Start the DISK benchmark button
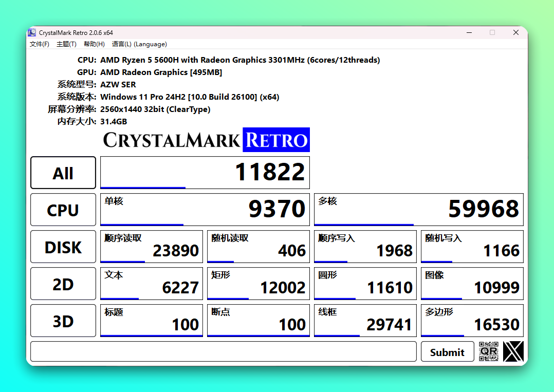Screen dimensions: 554x392 (x=63, y=247)
